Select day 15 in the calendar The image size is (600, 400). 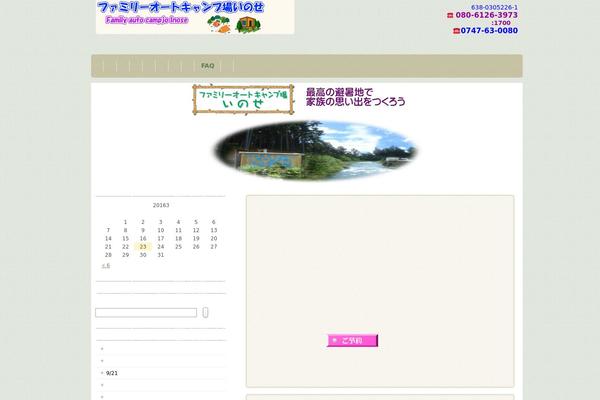[x=125, y=238]
